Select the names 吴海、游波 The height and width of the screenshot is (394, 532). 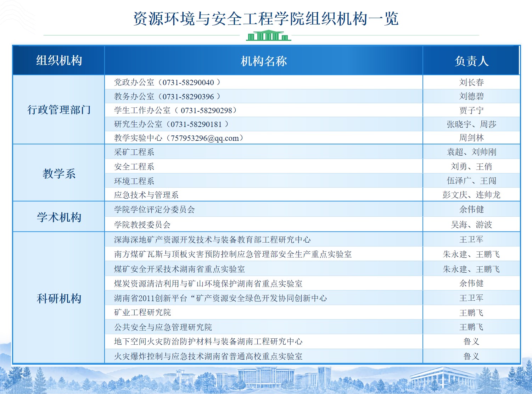[x=471, y=224]
